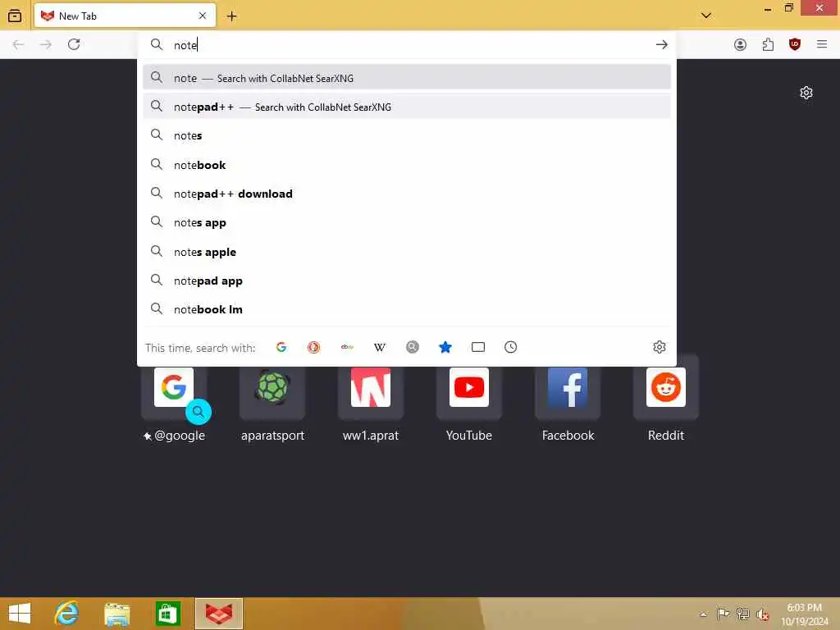The width and height of the screenshot is (840, 630).
Task: Open Action Center flag icon
Action: pos(723,614)
